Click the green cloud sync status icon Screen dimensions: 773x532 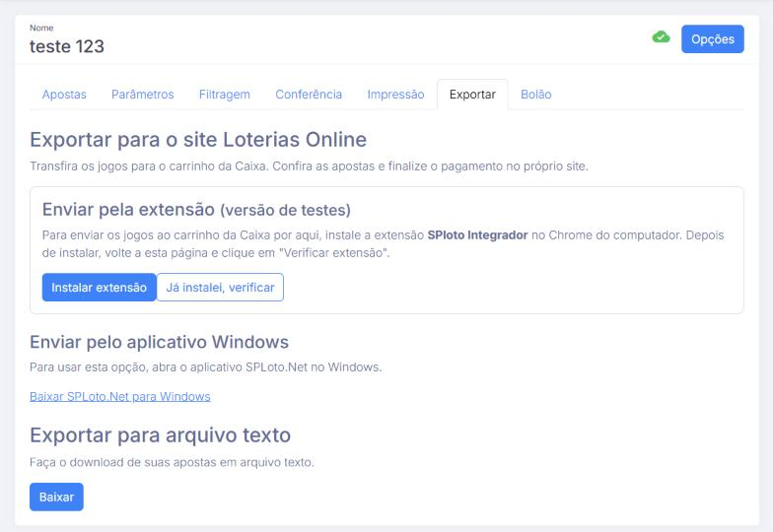click(661, 37)
